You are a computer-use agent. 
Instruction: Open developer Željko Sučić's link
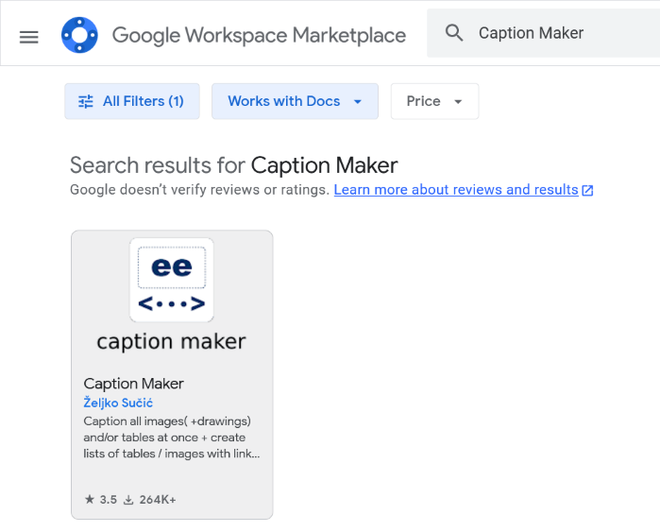[x=118, y=403]
